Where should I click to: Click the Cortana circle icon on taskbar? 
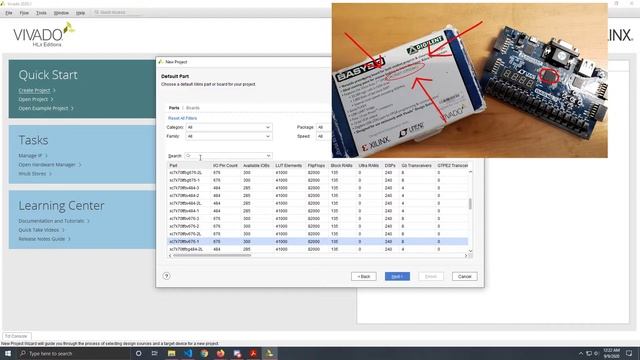tap(138, 353)
